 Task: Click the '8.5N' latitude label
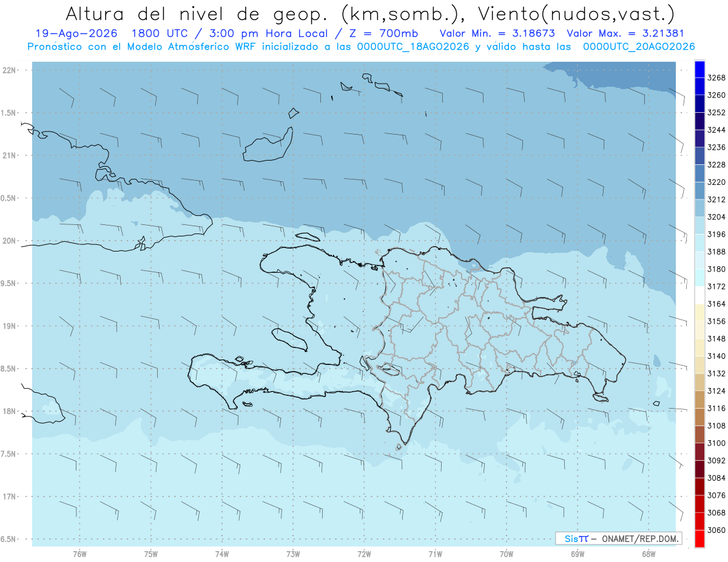[9, 369]
